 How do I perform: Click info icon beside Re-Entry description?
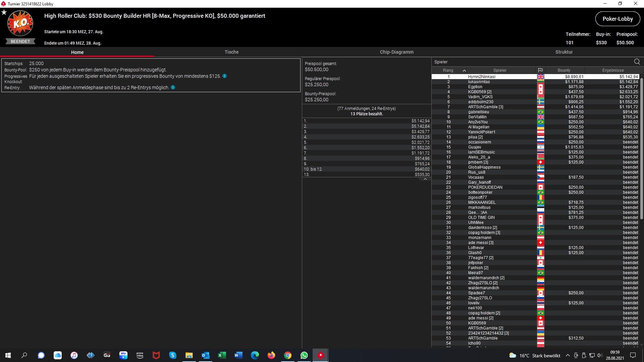tap(173, 87)
